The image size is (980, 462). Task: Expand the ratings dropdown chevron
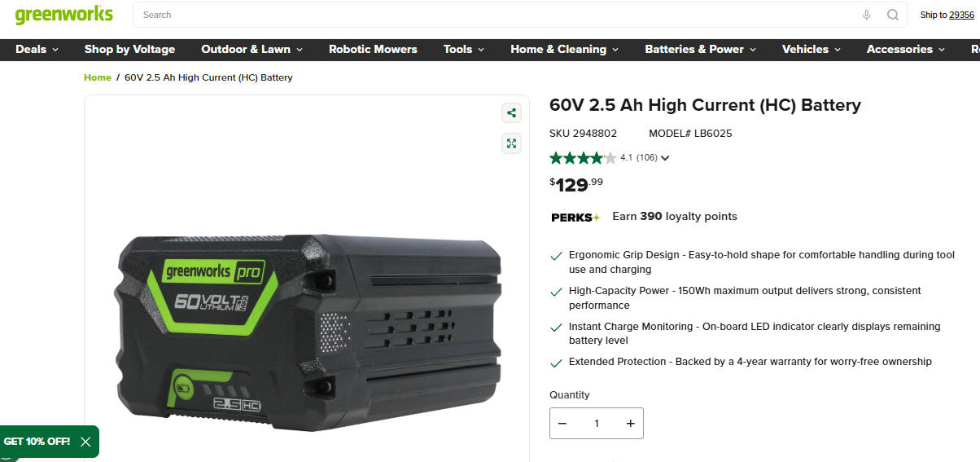tap(665, 158)
